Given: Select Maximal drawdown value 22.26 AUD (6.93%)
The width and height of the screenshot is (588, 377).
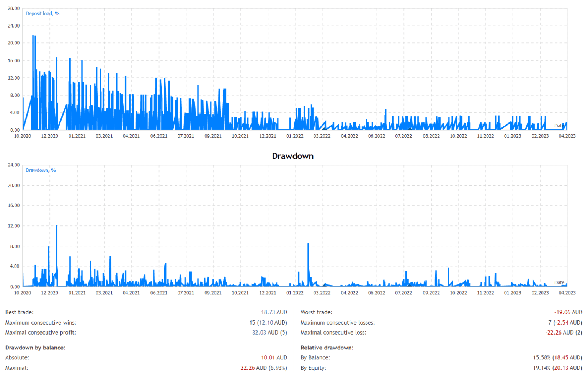Looking at the screenshot, I should [x=263, y=368].
